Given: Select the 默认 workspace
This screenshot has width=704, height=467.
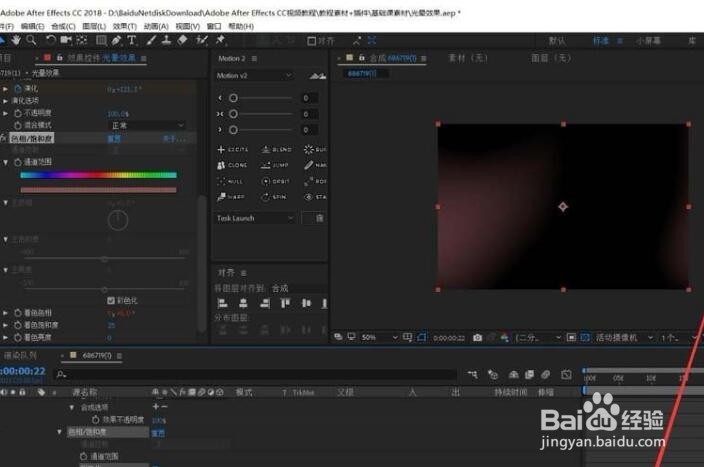Looking at the screenshot, I should [557, 41].
